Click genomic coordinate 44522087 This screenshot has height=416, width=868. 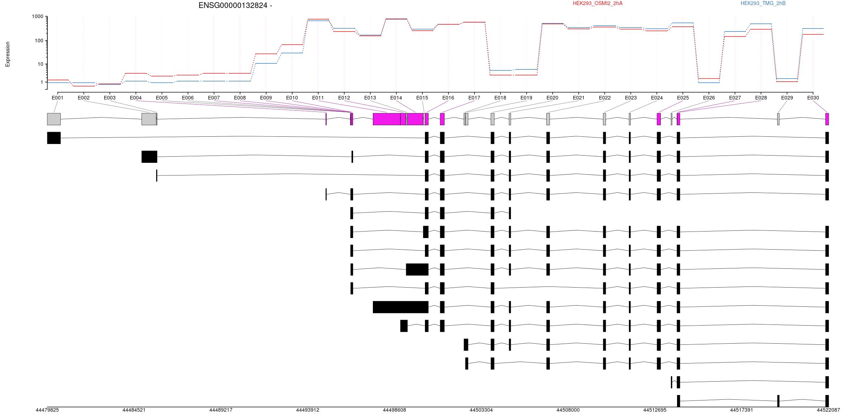click(x=829, y=410)
